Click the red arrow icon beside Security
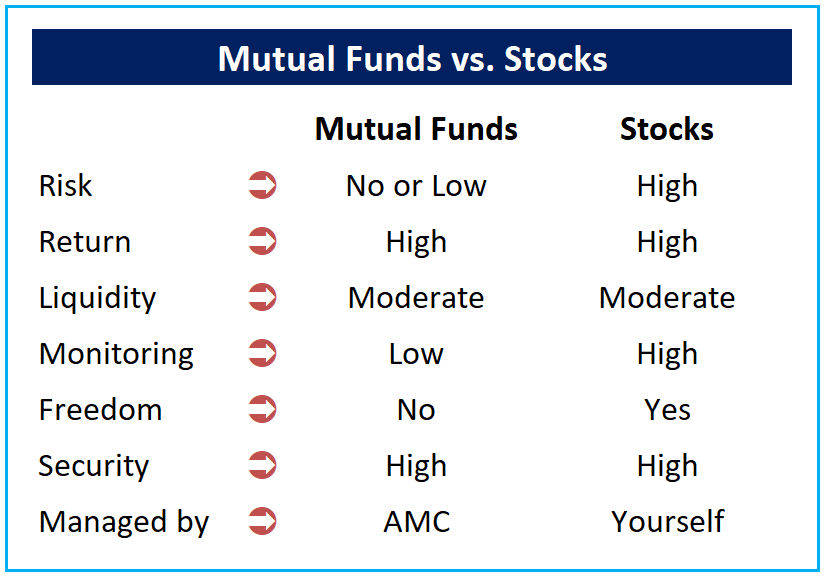 (x=262, y=466)
